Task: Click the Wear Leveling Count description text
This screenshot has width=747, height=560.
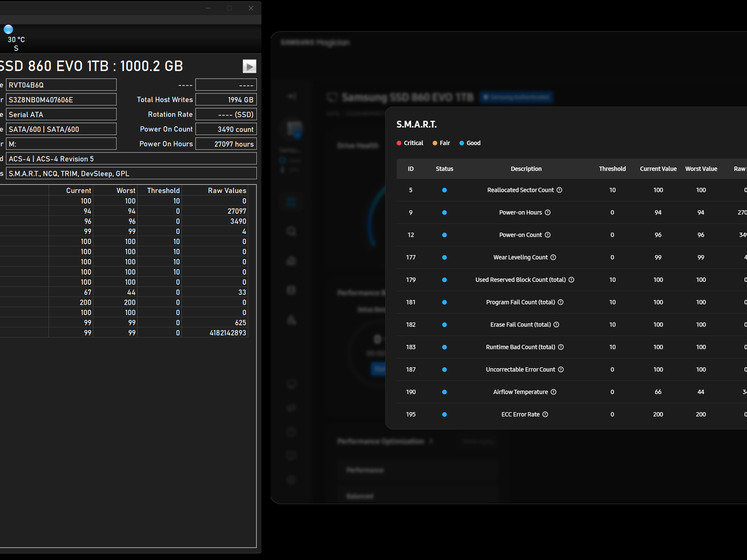Action: click(x=520, y=257)
